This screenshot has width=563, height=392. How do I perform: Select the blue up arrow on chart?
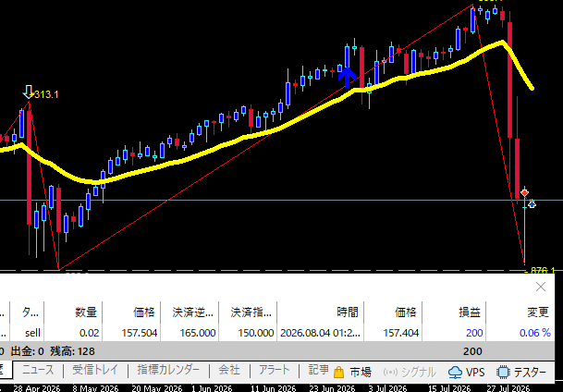[x=347, y=78]
